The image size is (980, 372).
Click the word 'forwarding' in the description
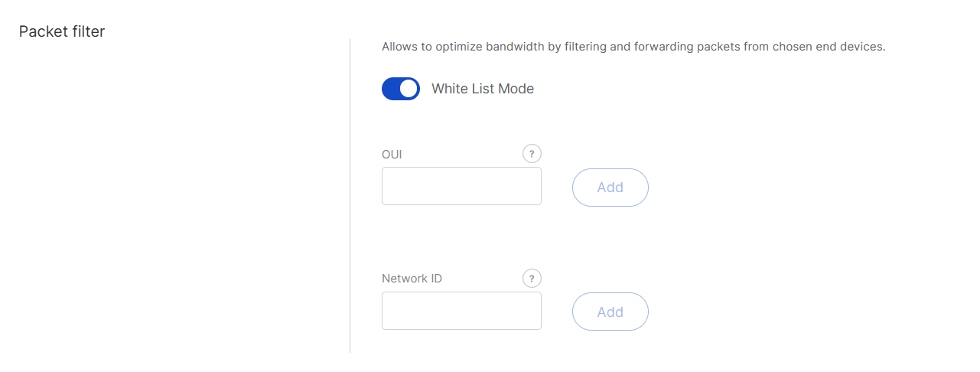(x=663, y=47)
